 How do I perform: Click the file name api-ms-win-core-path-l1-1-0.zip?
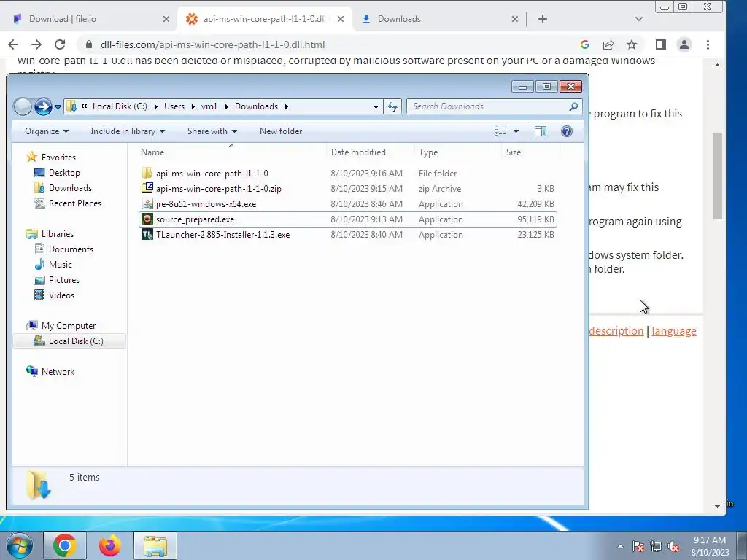pyautogui.click(x=219, y=189)
